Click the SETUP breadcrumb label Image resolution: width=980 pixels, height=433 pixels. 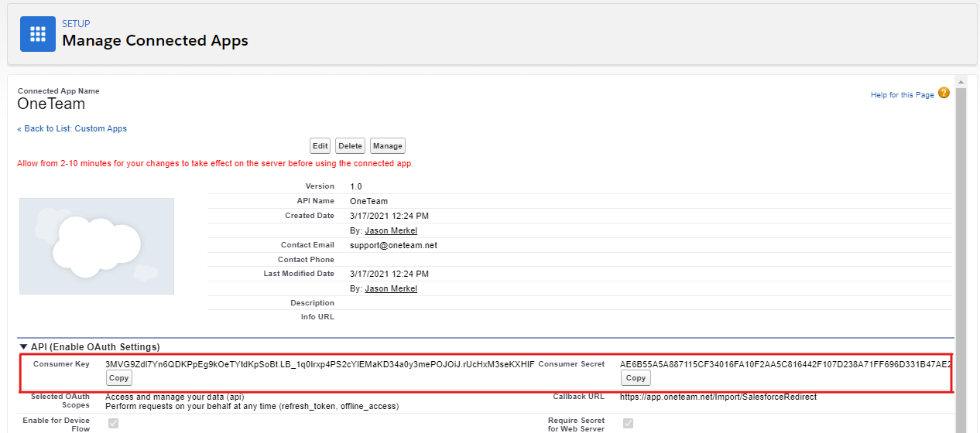coord(76,24)
